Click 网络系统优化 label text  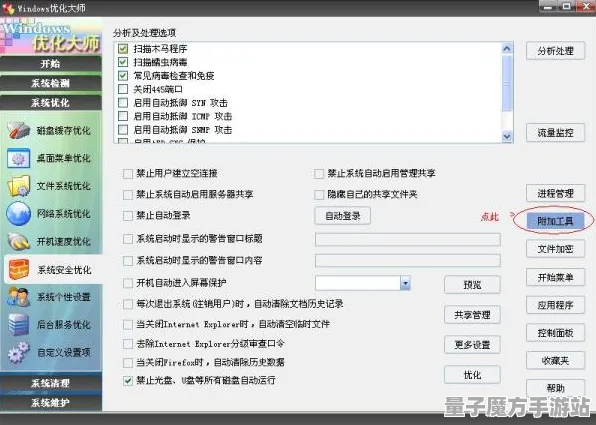(x=64, y=214)
